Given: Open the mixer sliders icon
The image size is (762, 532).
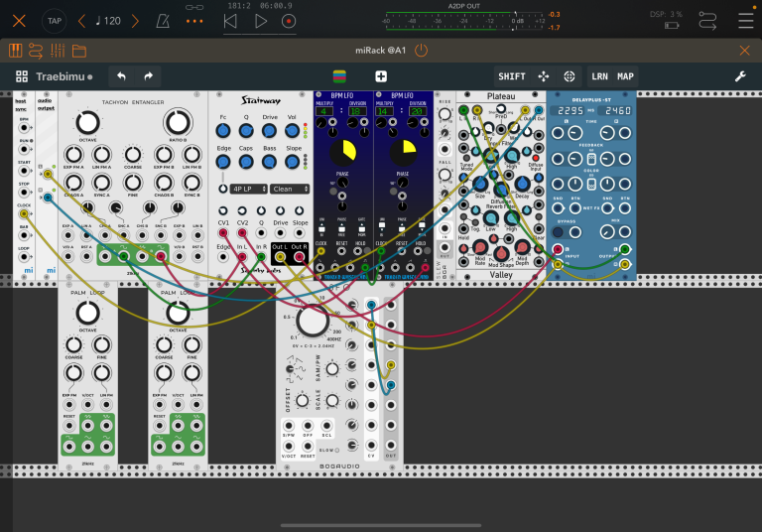Looking at the screenshot, I should click(58, 51).
